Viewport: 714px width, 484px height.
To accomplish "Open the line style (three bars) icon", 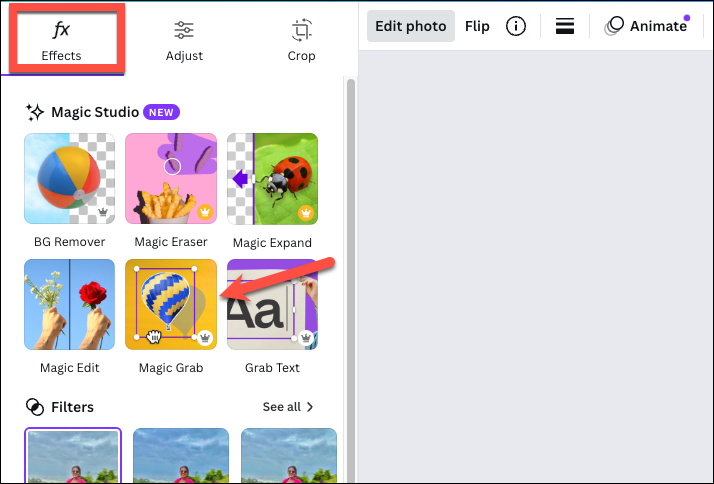I will [565, 26].
